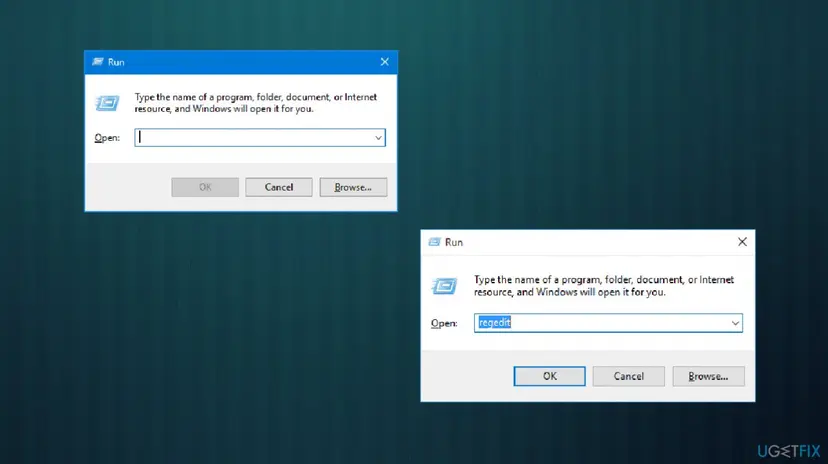Open Browse... in the regedit Run dialog
This screenshot has width=828, height=464.
click(709, 376)
